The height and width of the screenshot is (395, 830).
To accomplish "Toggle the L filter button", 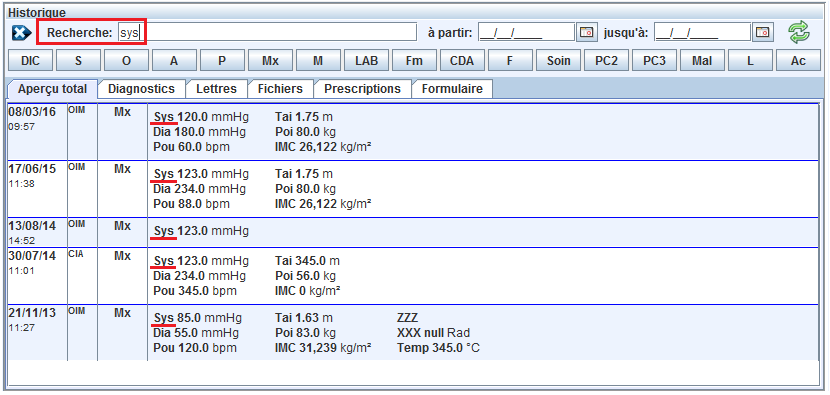I will pos(750,60).
